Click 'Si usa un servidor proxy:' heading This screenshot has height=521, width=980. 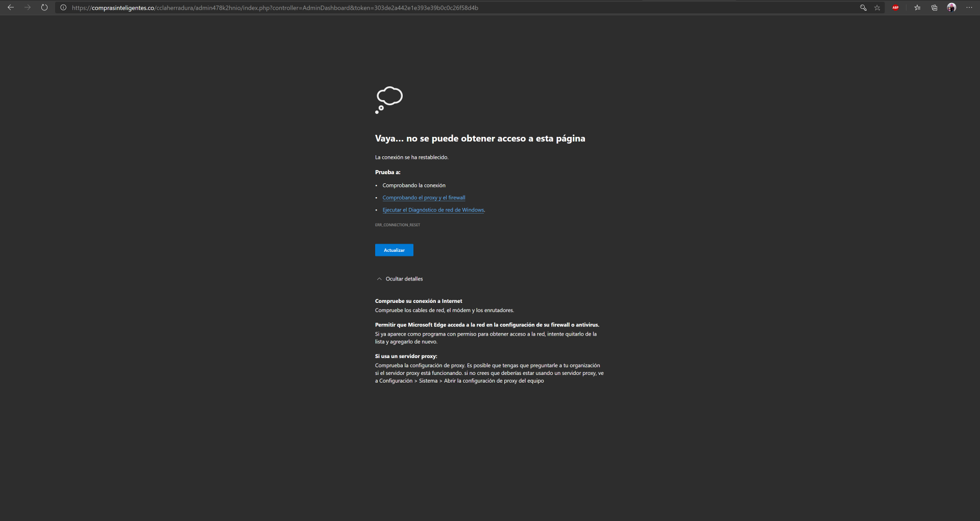406,356
